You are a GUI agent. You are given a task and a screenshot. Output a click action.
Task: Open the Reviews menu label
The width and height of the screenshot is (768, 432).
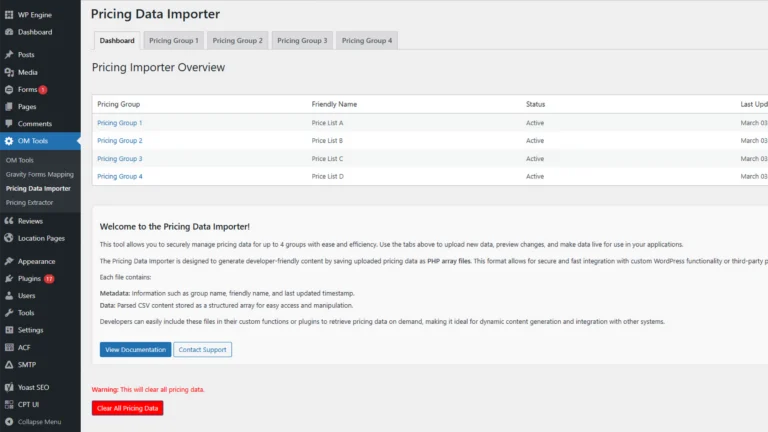coord(30,221)
